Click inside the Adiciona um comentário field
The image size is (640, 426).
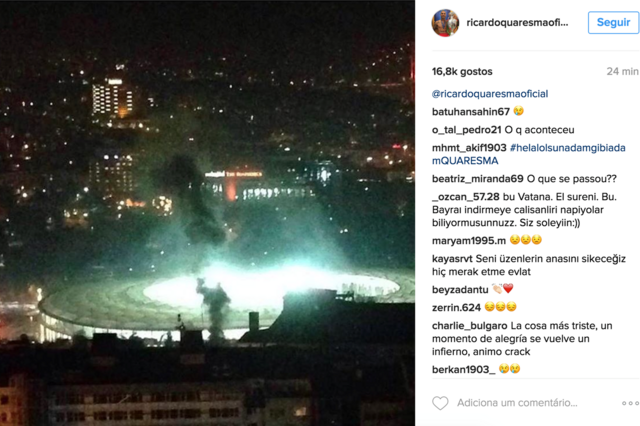click(517, 403)
